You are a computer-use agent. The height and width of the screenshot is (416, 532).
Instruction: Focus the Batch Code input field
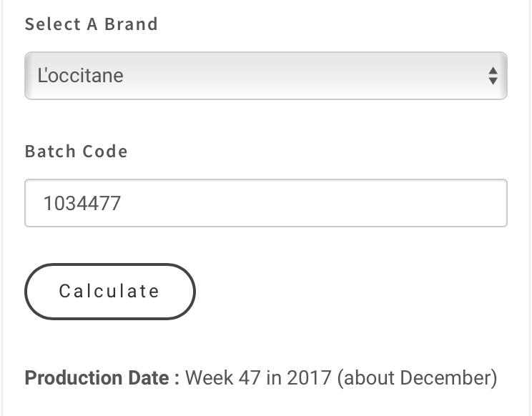pos(265,203)
